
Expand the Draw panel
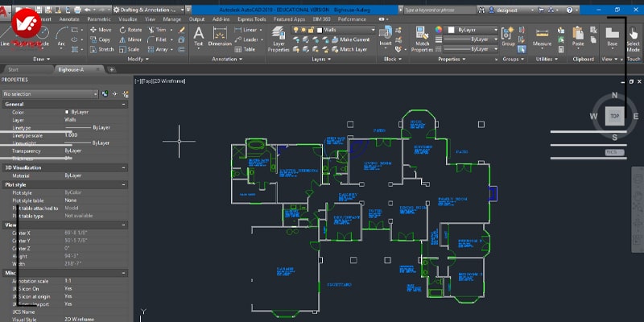[x=41, y=59]
